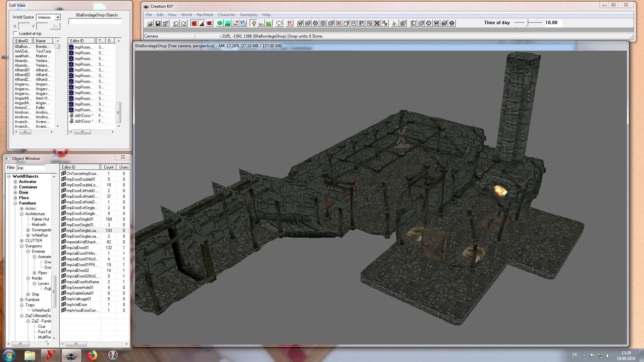Image resolution: width=644 pixels, height=362 pixels.
Task: Toggle snap to grid toolbar icon
Action: [x=194, y=23]
